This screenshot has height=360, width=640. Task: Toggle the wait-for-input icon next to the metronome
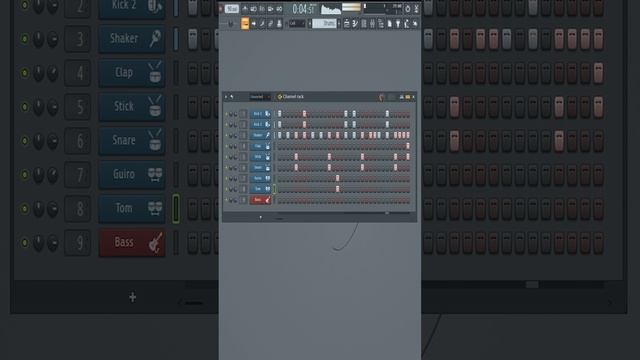coord(253,9)
